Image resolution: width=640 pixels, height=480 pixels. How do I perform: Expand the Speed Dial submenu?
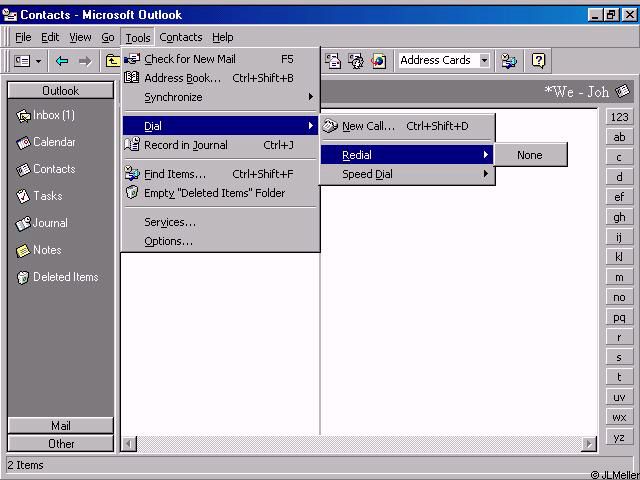[x=407, y=174]
